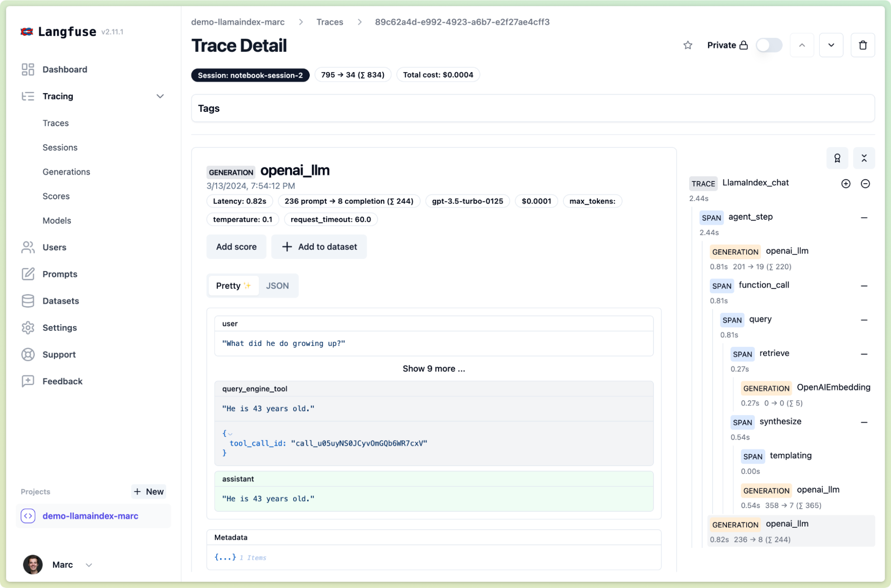This screenshot has width=891, height=588.
Task: Collapse the agent_step span
Action: coord(864,218)
